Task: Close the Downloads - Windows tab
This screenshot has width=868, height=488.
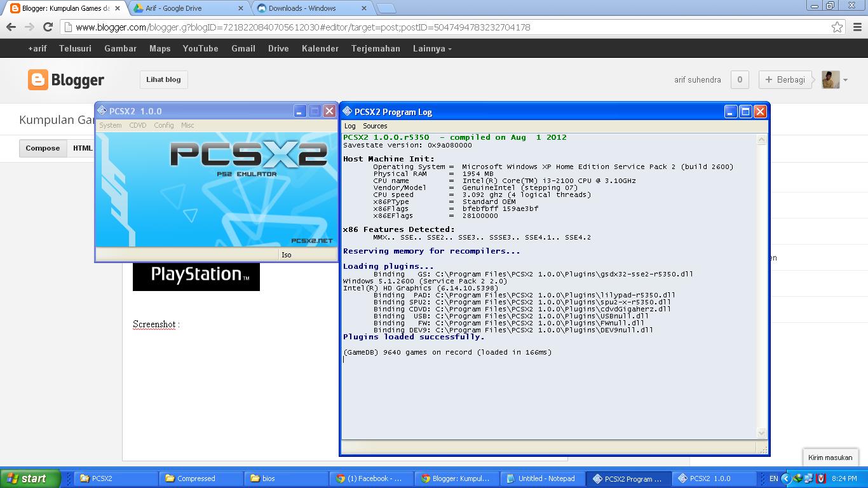Action: pos(364,8)
